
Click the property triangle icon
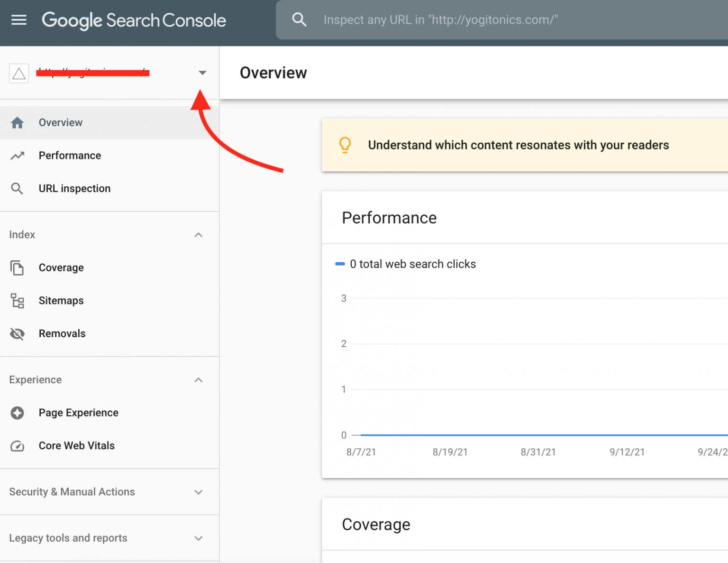point(19,74)
